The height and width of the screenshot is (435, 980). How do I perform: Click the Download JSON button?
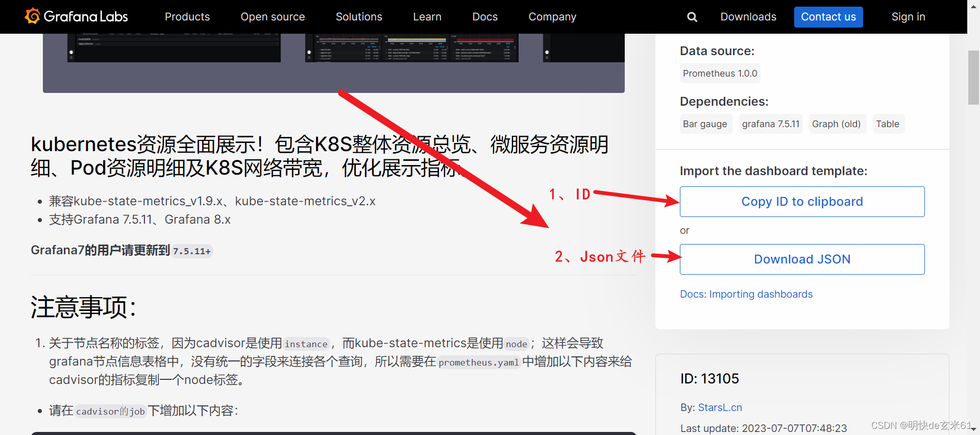(x=802, y=259)
